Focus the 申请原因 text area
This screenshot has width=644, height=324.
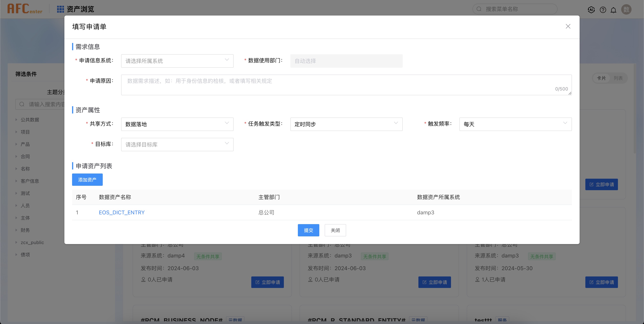pos(346,85)
